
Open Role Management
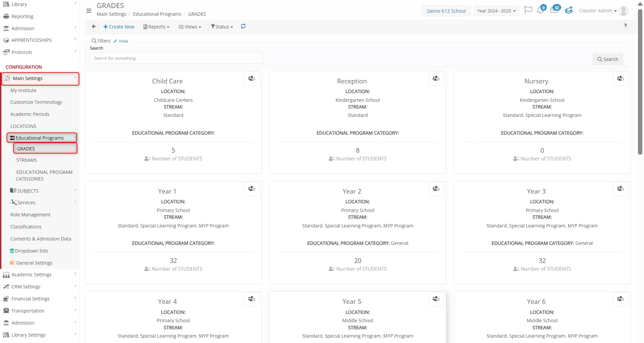pos(30,215)
